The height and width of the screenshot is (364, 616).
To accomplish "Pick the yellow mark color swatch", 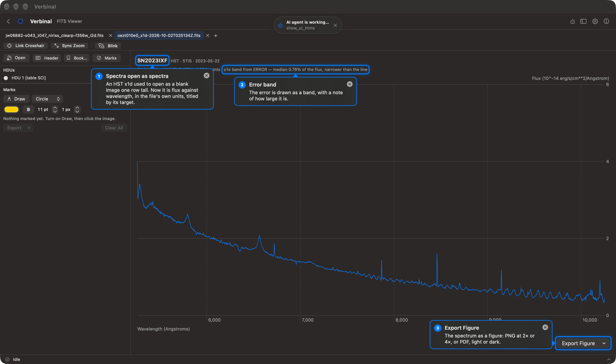I will (x=11, y=110).
